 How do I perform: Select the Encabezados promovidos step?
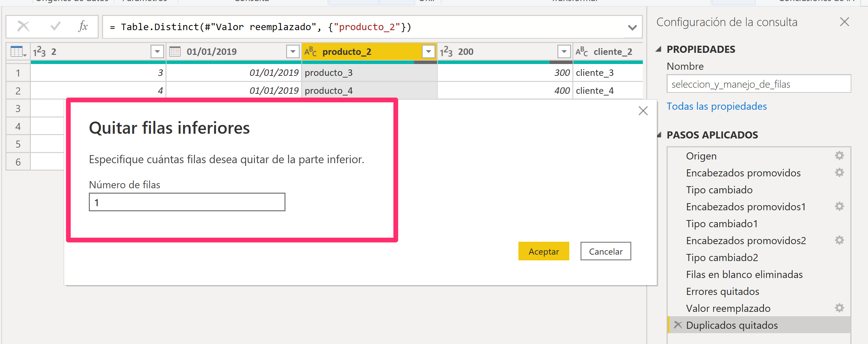[x=759, y=173]
